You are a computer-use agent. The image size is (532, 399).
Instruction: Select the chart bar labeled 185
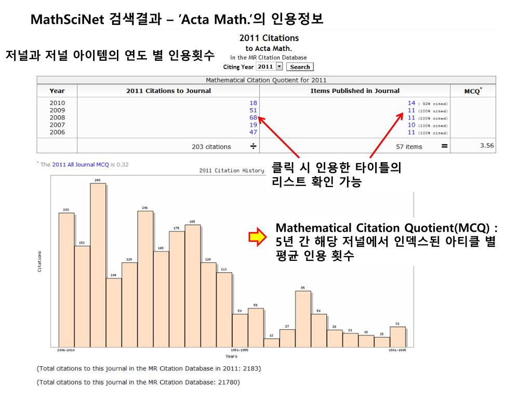pos(192,286)
